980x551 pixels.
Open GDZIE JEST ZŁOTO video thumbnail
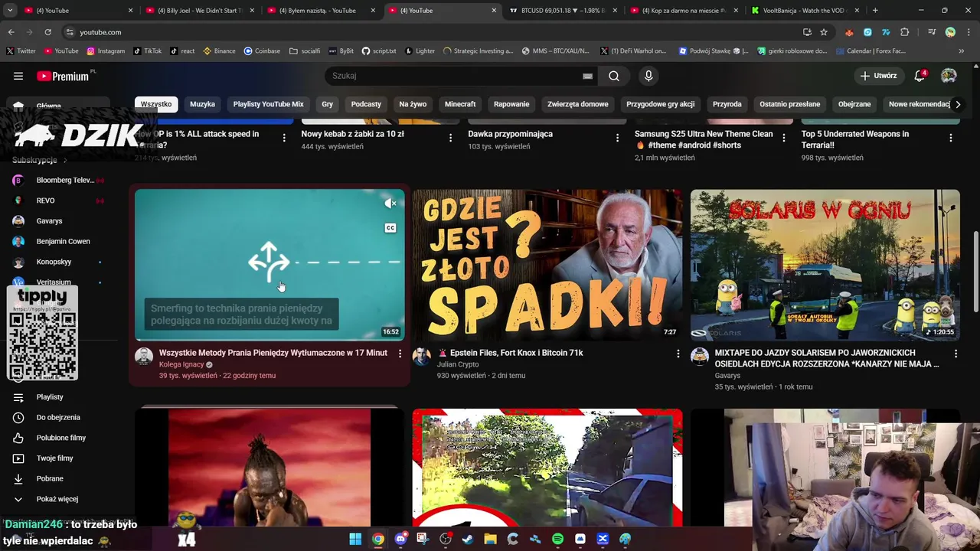pyautogui.click(x=547, y=265)
